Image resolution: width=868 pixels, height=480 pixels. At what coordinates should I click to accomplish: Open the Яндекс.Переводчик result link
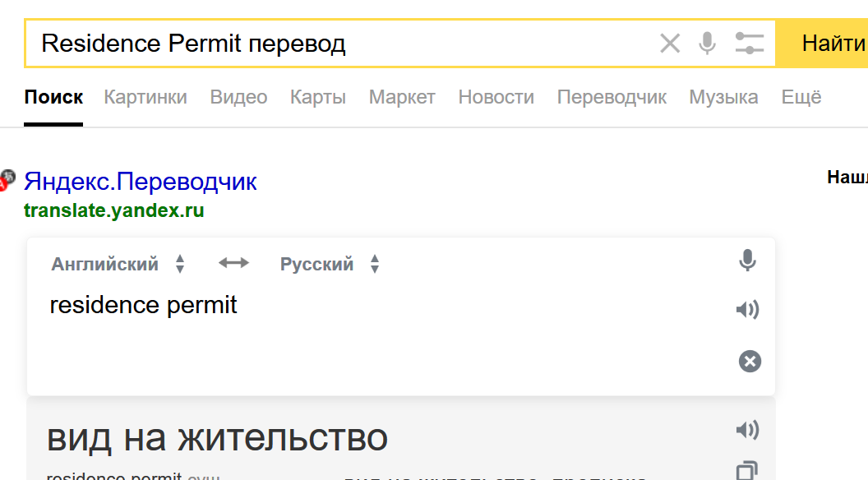pyautogui.click(x=141, y=181)
